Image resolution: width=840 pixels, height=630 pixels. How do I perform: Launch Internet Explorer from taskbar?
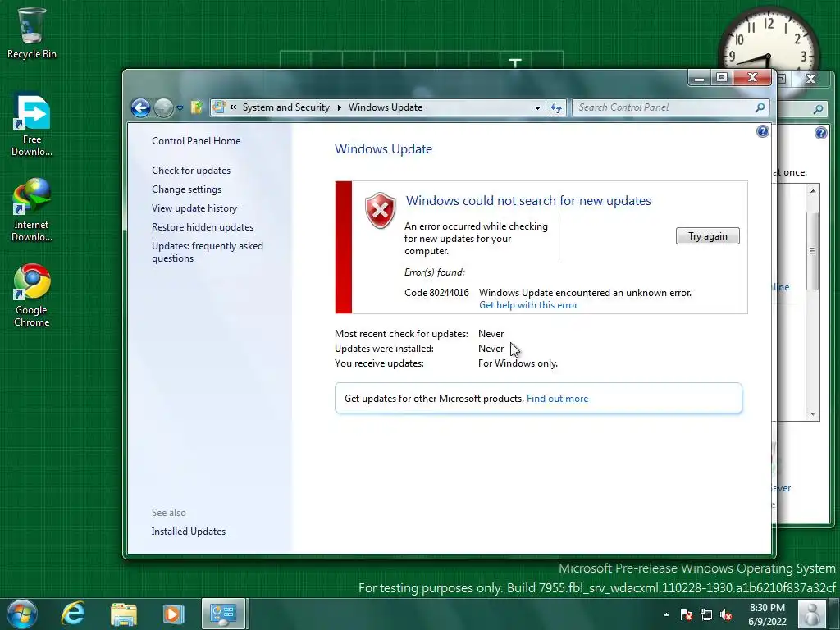coord(73,614)
